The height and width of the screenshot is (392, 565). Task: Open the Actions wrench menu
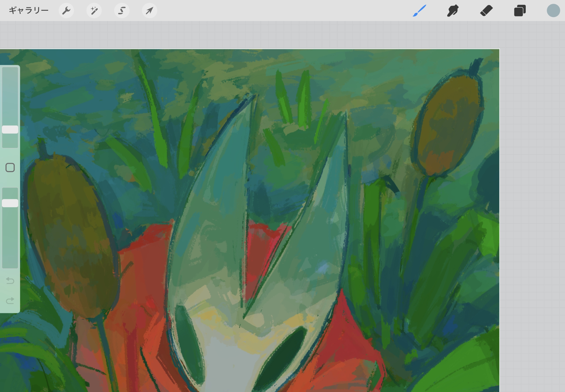point(66,11)
